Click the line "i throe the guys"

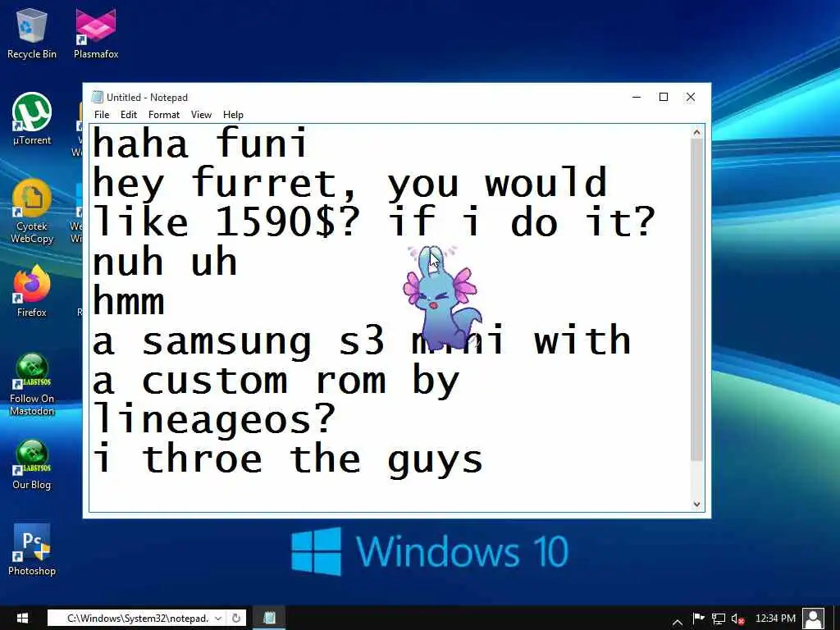(x=288, y=459)
